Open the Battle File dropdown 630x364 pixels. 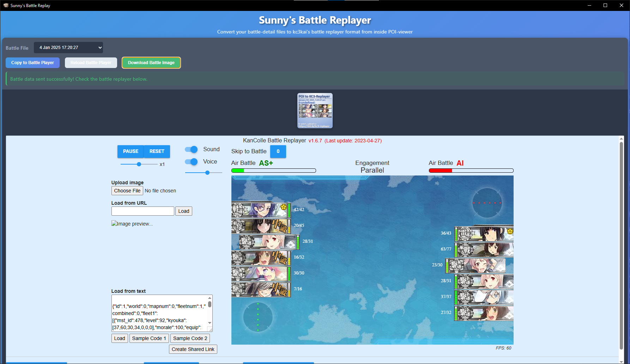68,47
